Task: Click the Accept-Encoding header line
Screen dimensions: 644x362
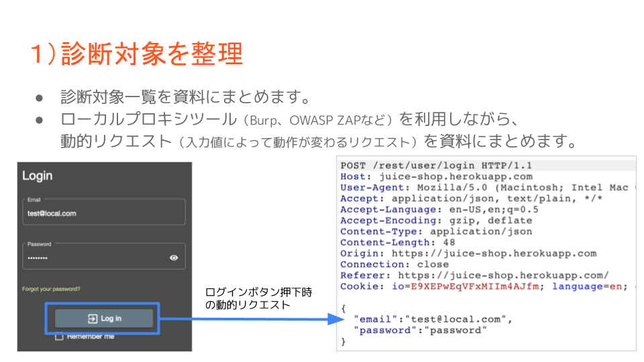Action: click(436, 221)
